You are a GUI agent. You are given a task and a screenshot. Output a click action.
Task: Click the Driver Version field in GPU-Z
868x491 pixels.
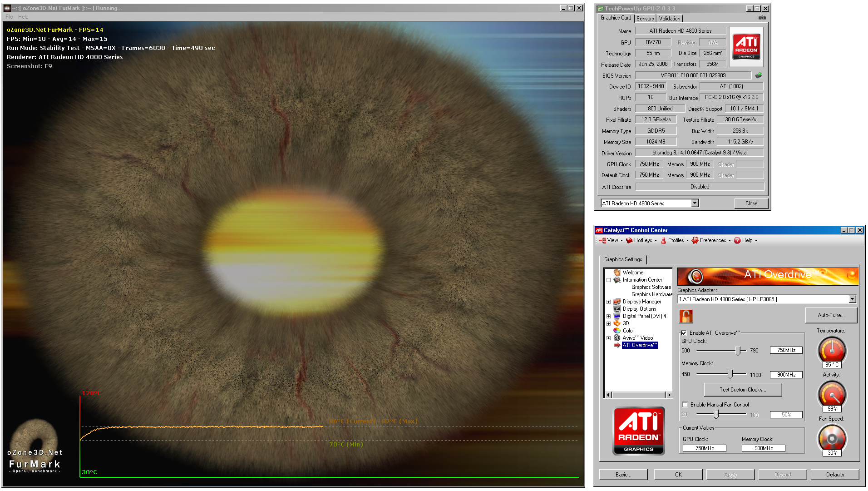point(699,153)
